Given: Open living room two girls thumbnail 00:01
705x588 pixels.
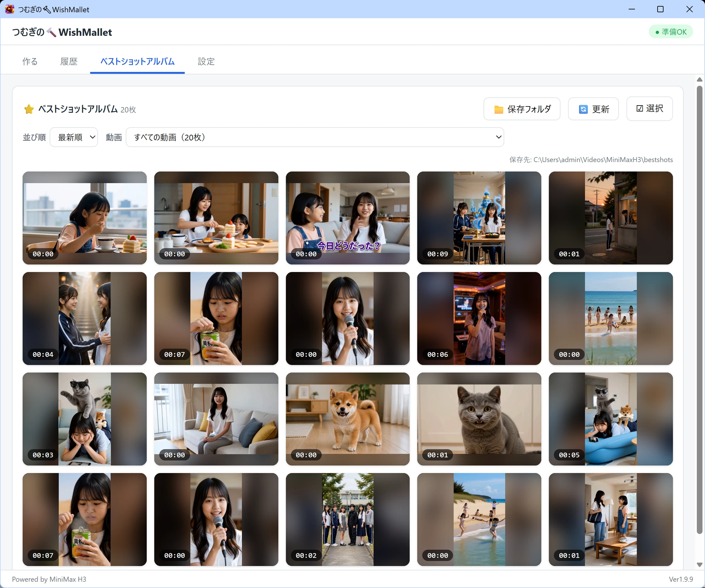Looking at the screenshot, I should [611, 520].
